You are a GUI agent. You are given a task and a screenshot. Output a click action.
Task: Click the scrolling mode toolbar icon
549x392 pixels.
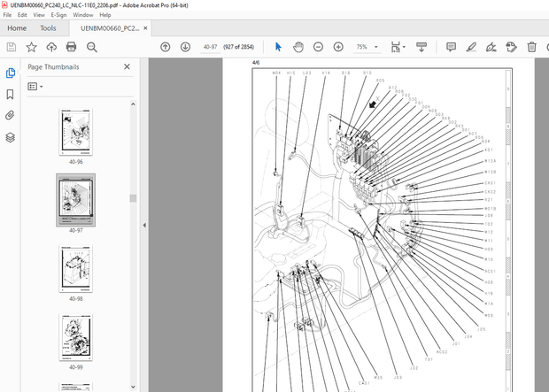tap(421, 47)
